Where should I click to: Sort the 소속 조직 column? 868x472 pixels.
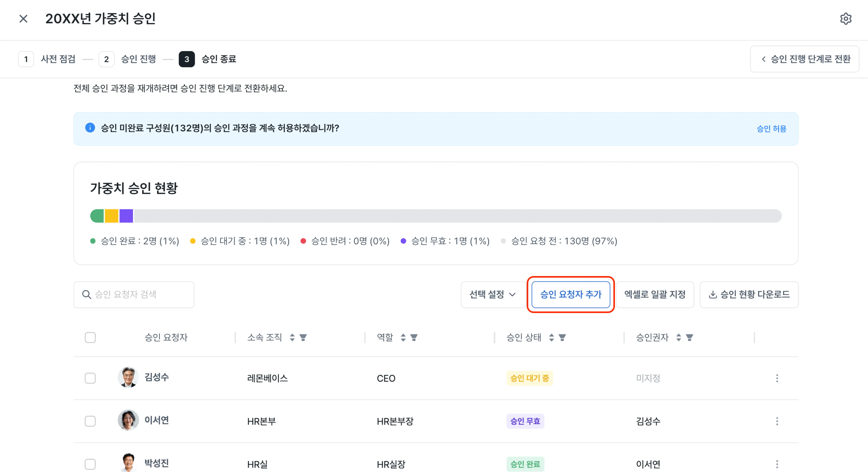(x=292, y=337)
